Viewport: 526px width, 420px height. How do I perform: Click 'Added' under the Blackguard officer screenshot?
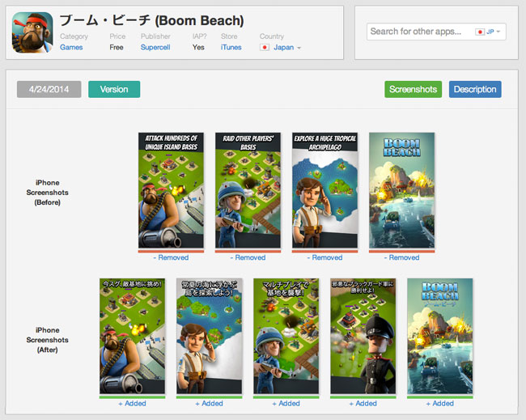363,404
